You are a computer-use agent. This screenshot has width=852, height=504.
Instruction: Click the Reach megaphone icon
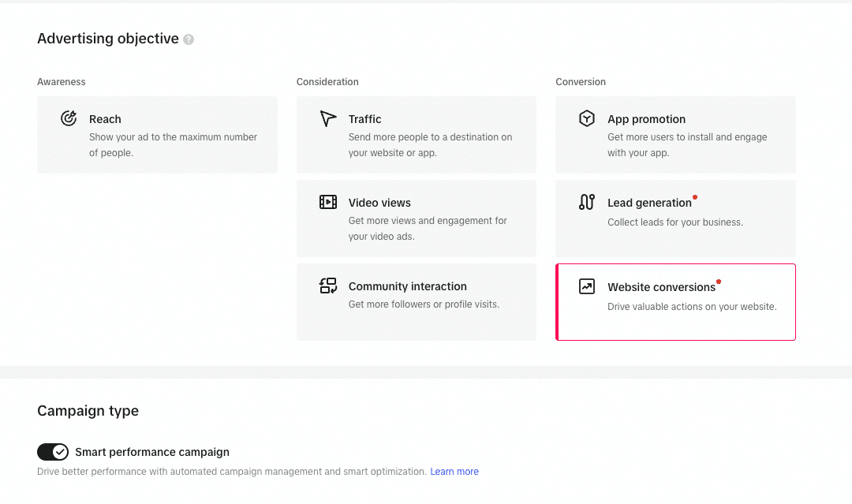(x=69, y=118)
